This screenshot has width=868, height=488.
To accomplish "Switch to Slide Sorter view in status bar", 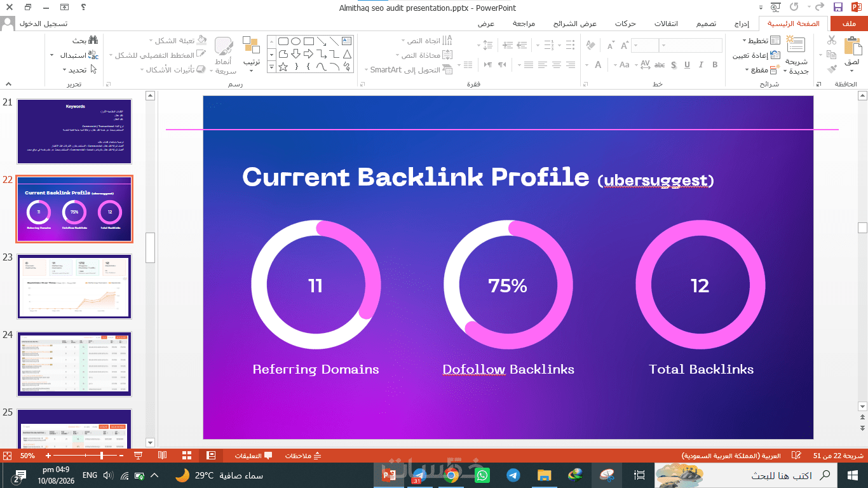I will pos(187,456).
